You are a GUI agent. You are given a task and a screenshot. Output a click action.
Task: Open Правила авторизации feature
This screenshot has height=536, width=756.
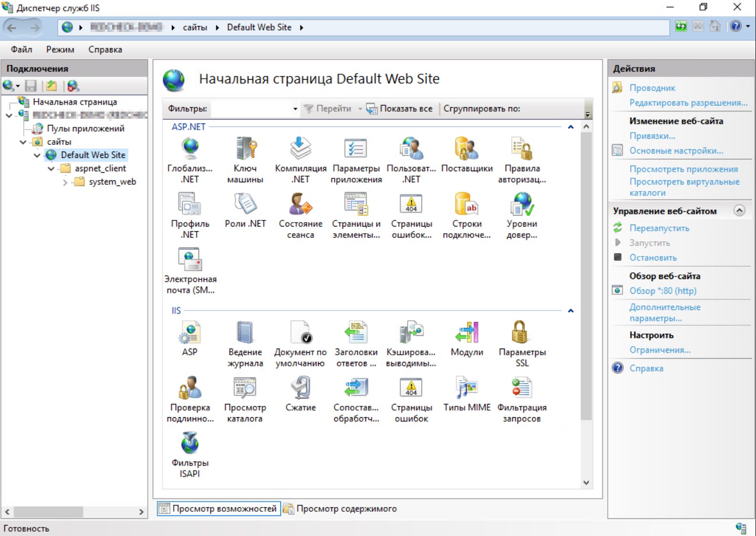click(x=522, y=160)
